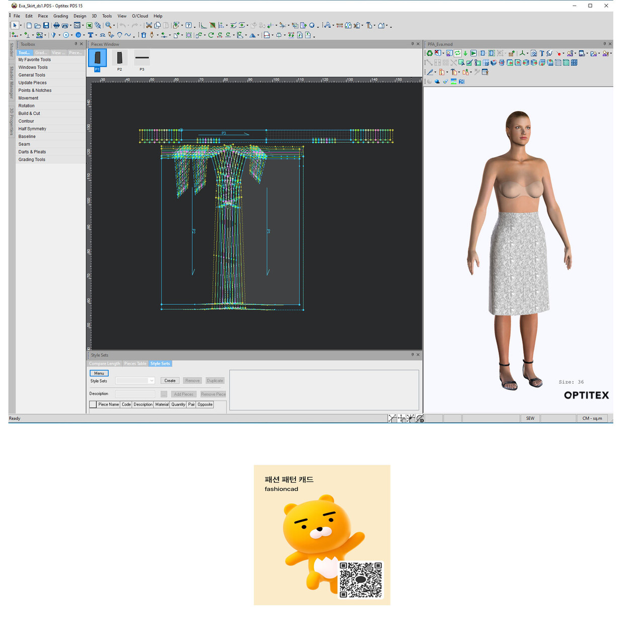The height and width of the screenshot is (644, 644).
Task: Switch to the Pieces Table tab
Action: point(135,364)
